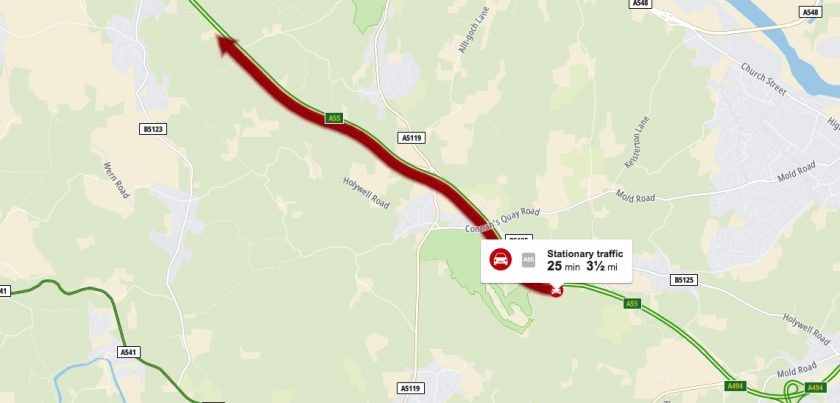Click the grey A55 badge in the popup
The height and width of the screenshot is (403, 840).
[529, 260]
